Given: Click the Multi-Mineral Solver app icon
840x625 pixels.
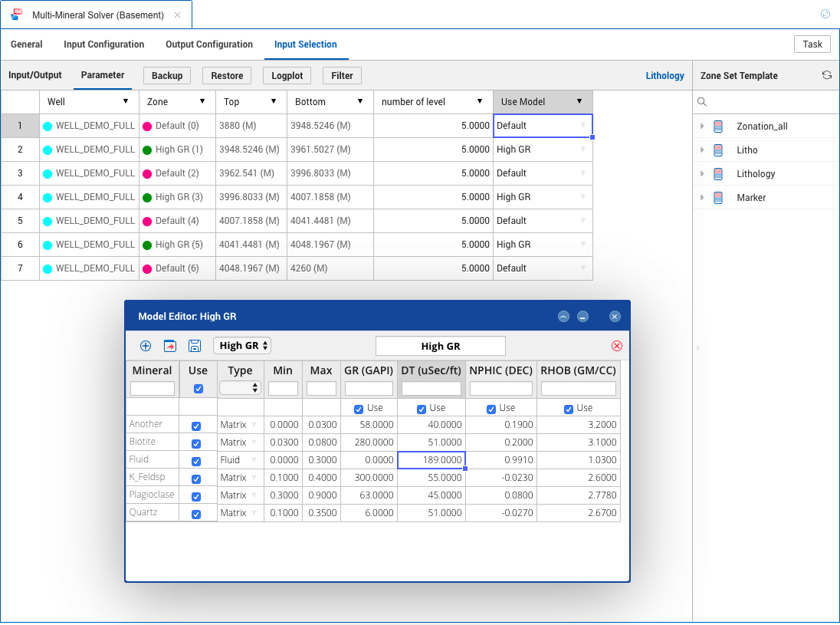Looking at the screenshot, I should tap(17, 15).
